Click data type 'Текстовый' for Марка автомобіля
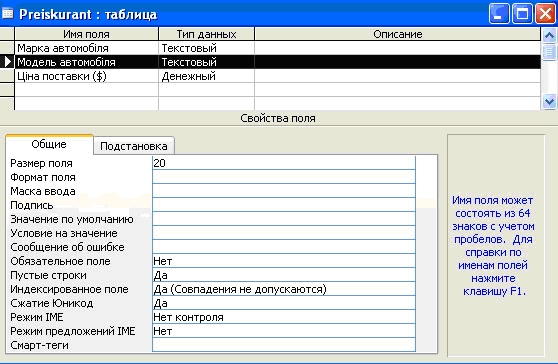 tap(206, 48)
